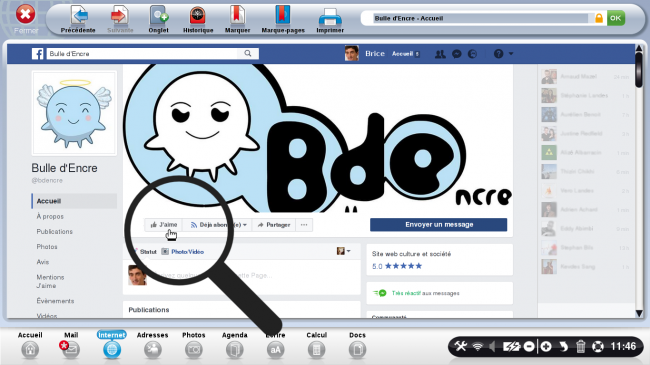Expand the post-as identity dropdown
The height and width of the screenshot is (365, 650).
[344, 251]
